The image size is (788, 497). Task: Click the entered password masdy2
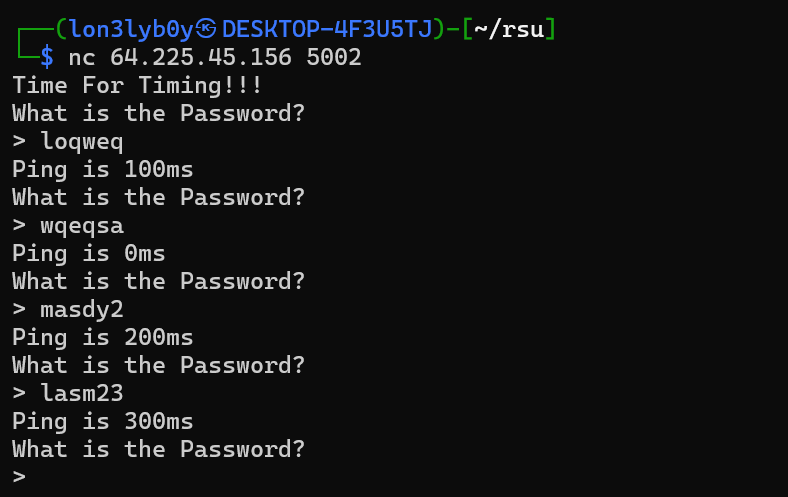82,309
